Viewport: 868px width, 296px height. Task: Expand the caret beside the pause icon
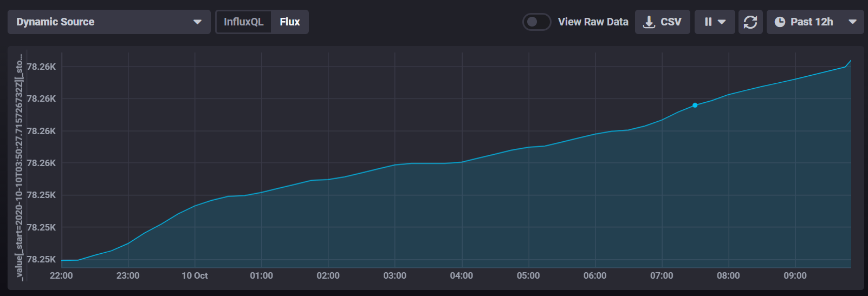tap(722, 22)
